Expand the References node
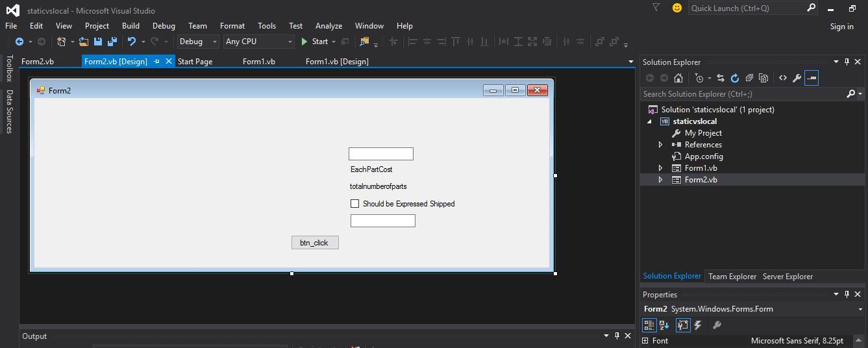This screenshot has height=348, width=868. pyautogui.click(x=661, y=145)
